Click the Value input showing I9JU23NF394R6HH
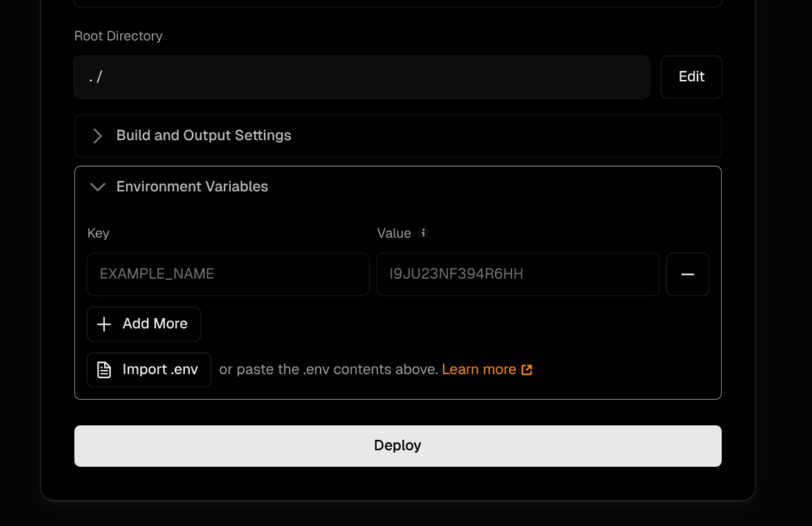This screenshot has width=812, height=526. [x=517, y=275]
